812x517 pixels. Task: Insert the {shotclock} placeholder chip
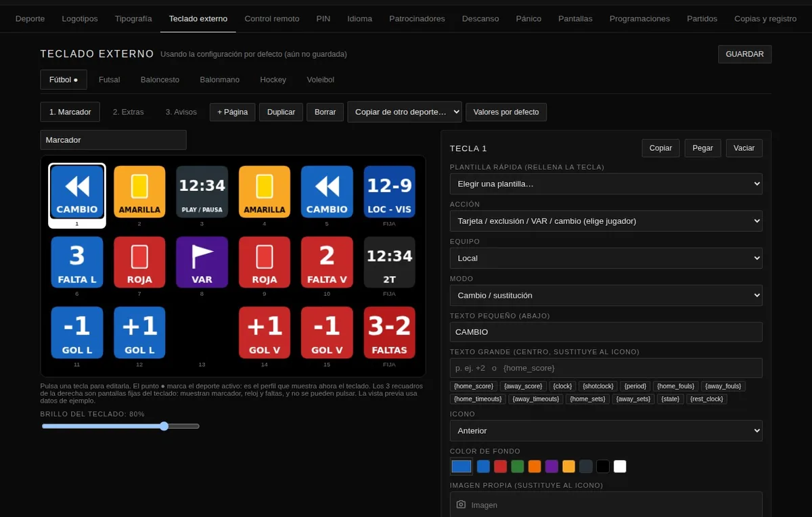597,386
